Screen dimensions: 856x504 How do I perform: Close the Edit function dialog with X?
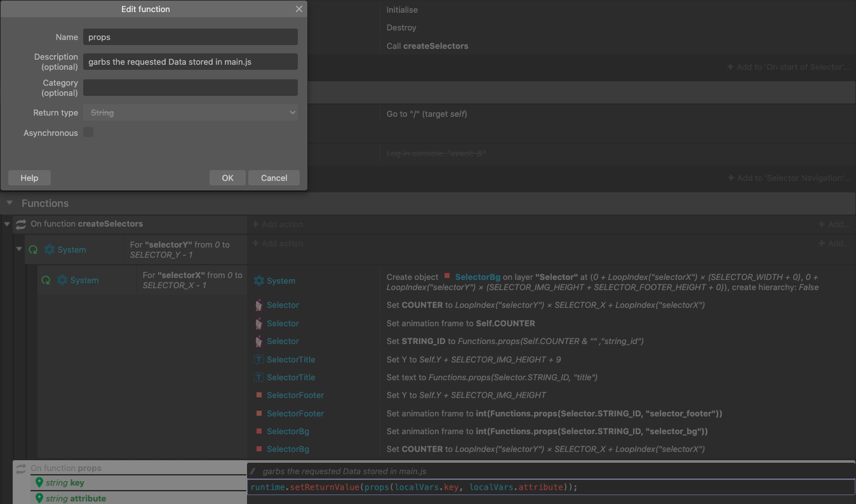point(299,9)
